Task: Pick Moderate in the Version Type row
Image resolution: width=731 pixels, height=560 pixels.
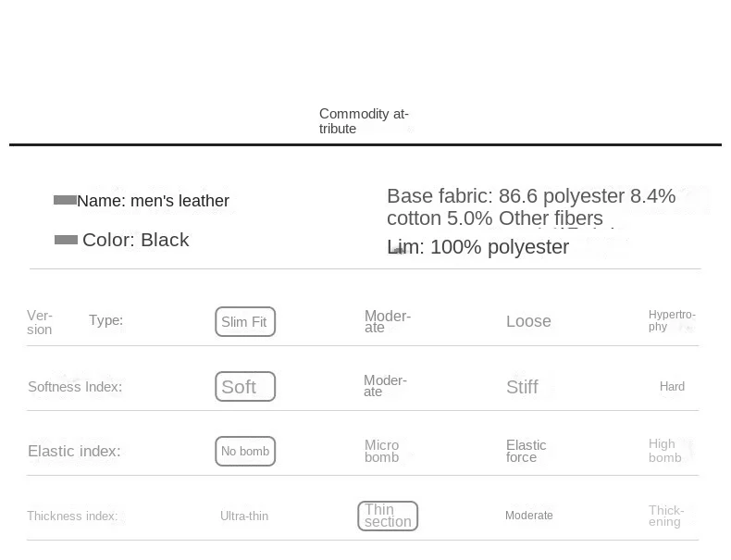Action: point(387,321)
